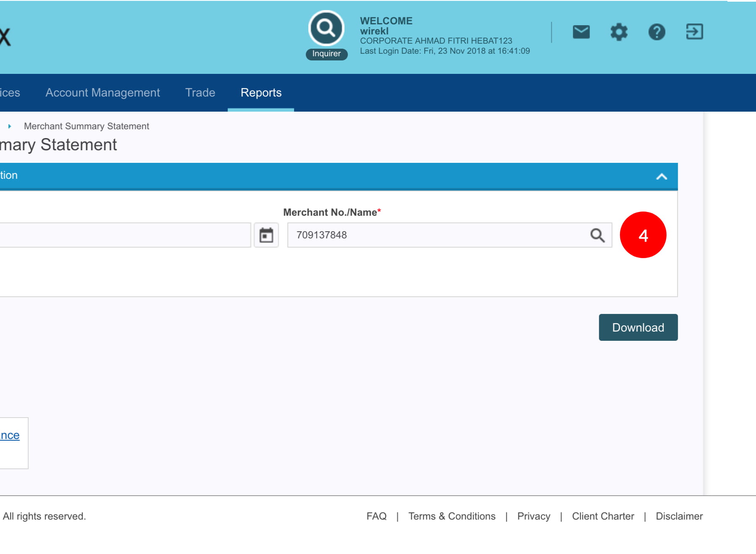Open the calendar date picker icon
The width and height of the screenshot is (756, 554).
(266, 235)
